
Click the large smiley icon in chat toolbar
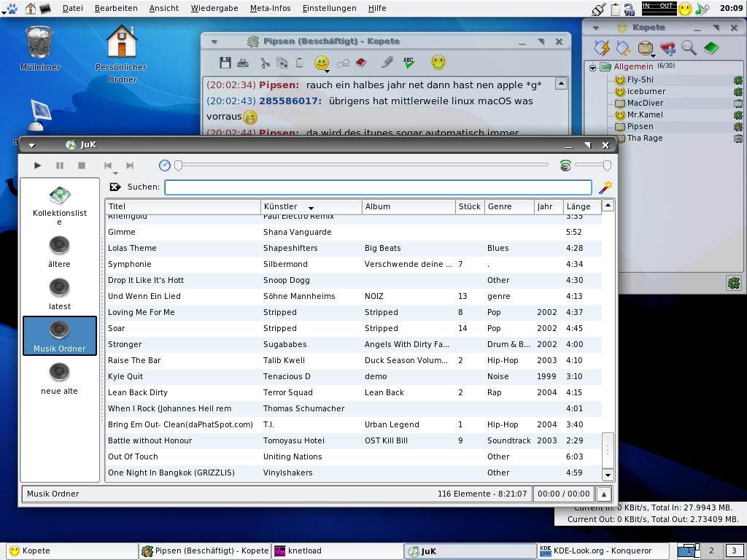438,62
